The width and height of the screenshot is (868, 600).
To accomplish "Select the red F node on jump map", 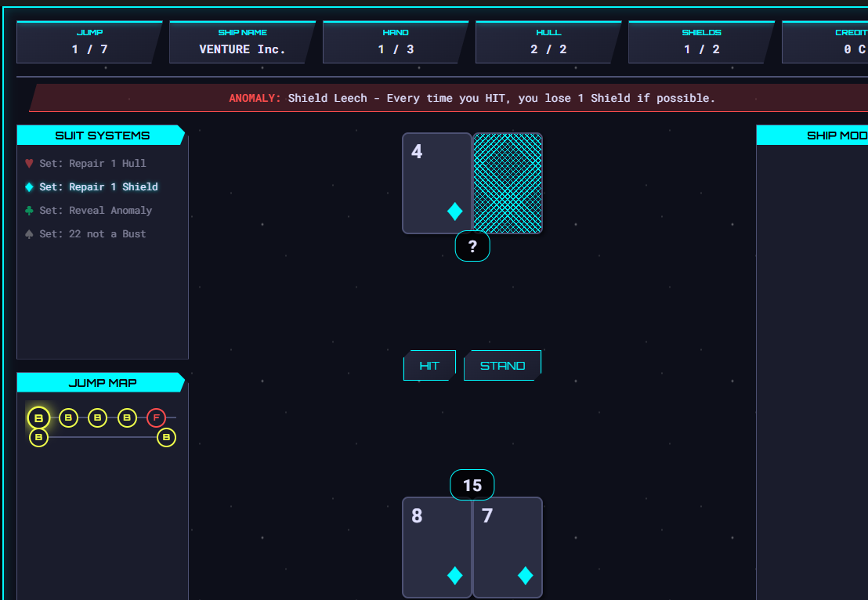I will 156,417.
